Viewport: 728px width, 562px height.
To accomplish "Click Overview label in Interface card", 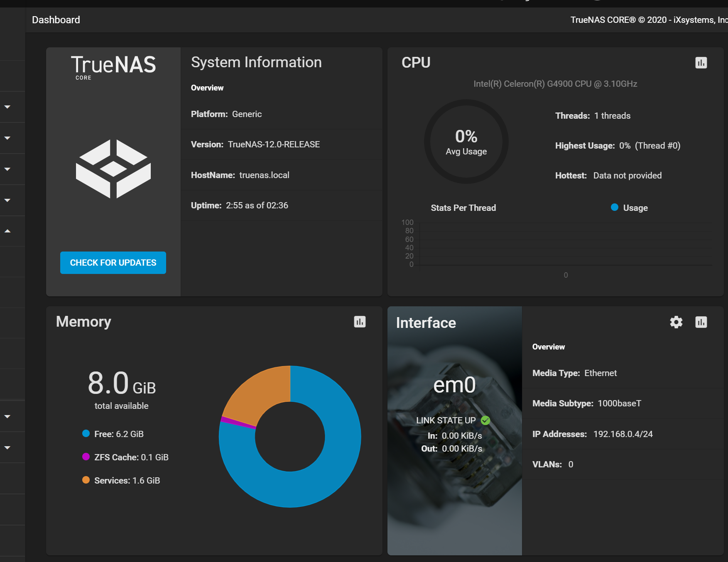I will pyautogui.click(x=549, y=347).
